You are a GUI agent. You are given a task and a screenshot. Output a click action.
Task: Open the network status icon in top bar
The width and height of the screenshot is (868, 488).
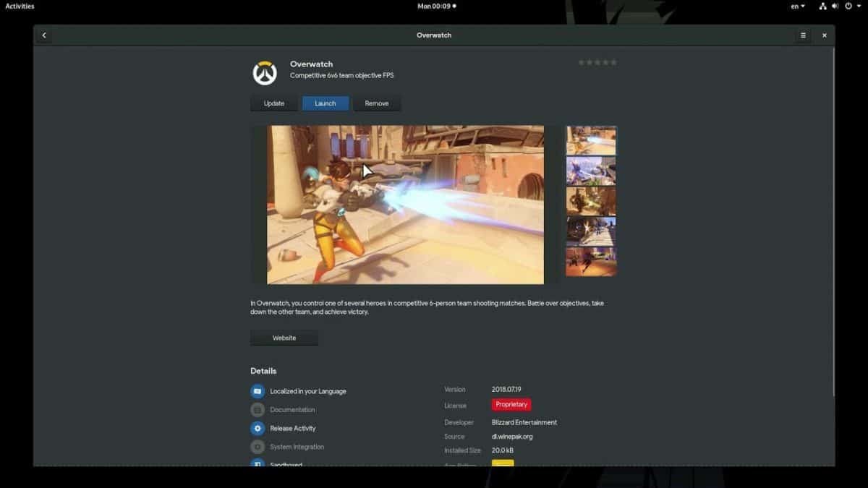click(822, 6)
